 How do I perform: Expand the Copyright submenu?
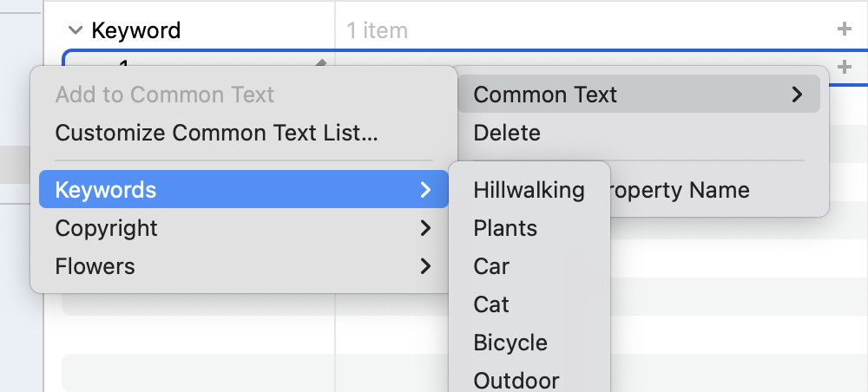point(244,228)
